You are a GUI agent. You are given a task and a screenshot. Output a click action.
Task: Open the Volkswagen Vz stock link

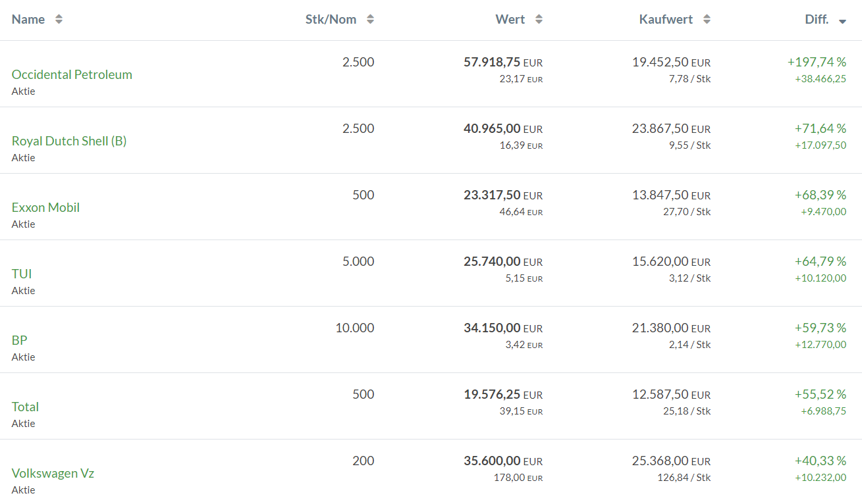click(53, 473)
